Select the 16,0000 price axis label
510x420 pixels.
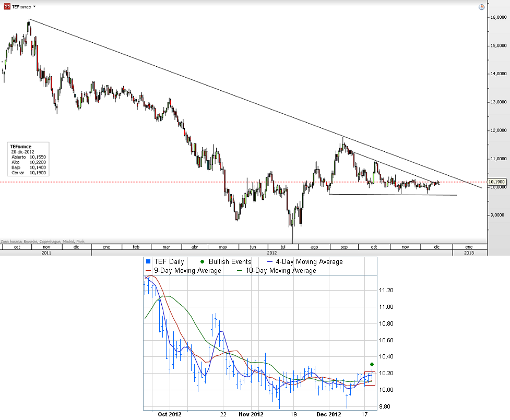click(x=499, y=18)
